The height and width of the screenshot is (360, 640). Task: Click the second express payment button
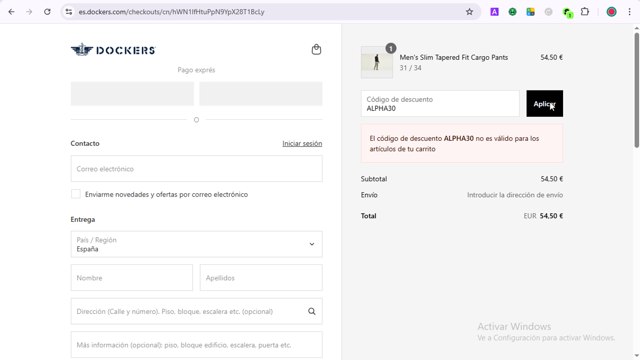(x=261, y=93)
